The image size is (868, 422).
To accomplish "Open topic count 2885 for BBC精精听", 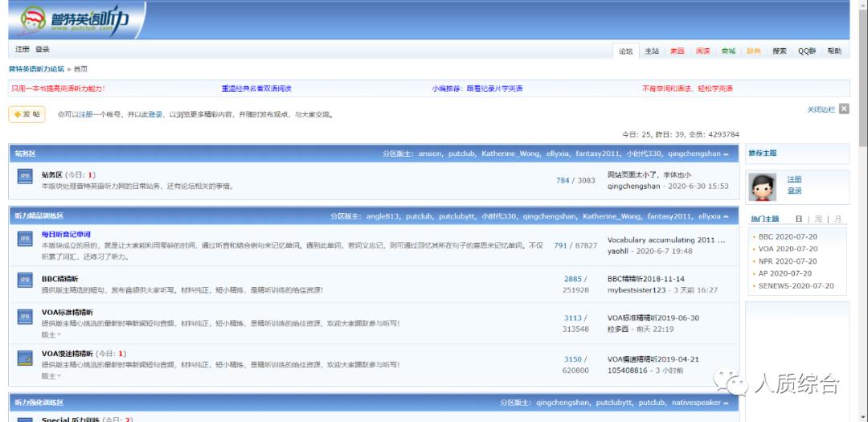I will [573, 279].
